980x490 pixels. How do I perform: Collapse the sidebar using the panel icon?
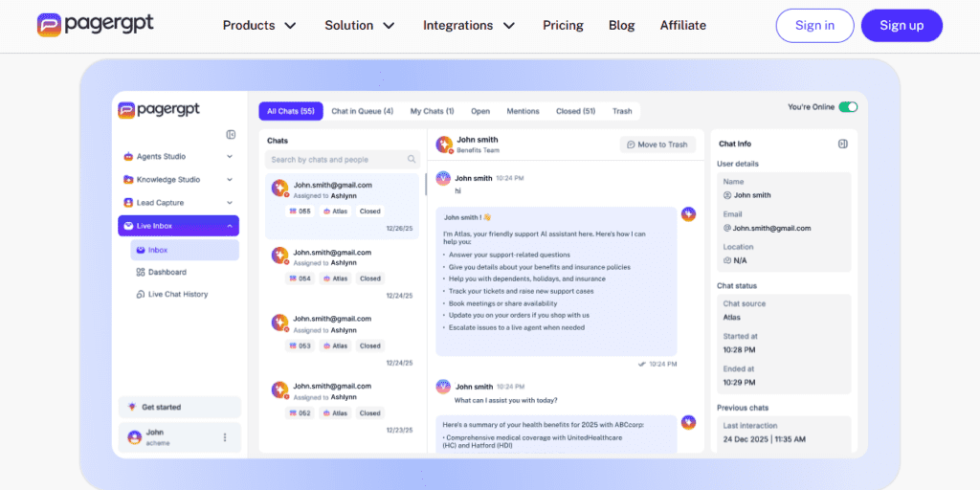(231, 134)
